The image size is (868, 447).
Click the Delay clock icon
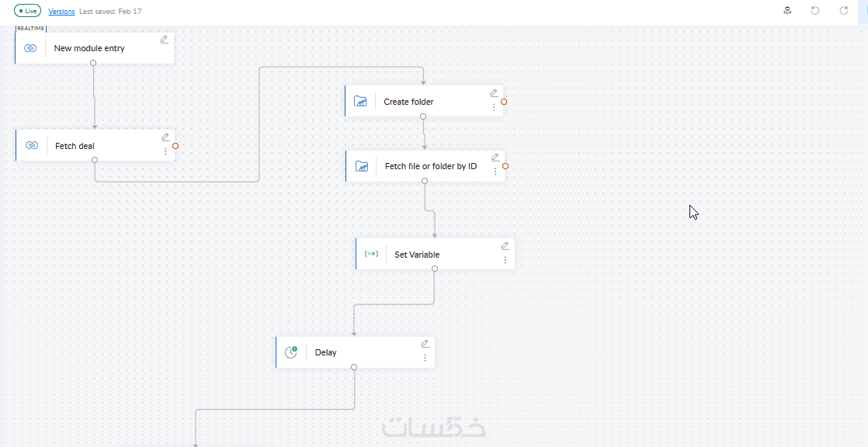[x=291, y=352]
